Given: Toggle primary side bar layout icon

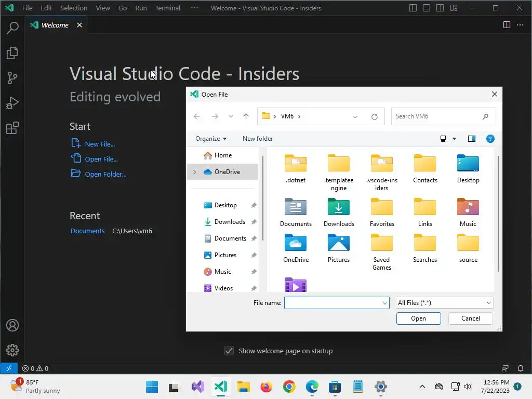Looking at the screenshot, I should click(413, 8).
